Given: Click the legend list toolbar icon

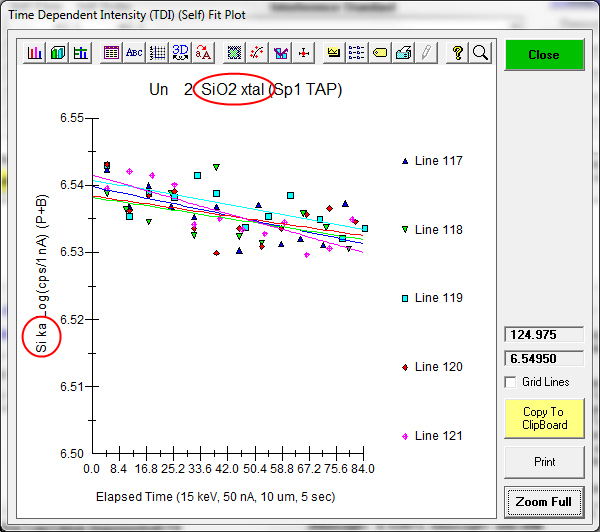Looking at the screenshot, I should pyautogui.click(x=357, y=53).
